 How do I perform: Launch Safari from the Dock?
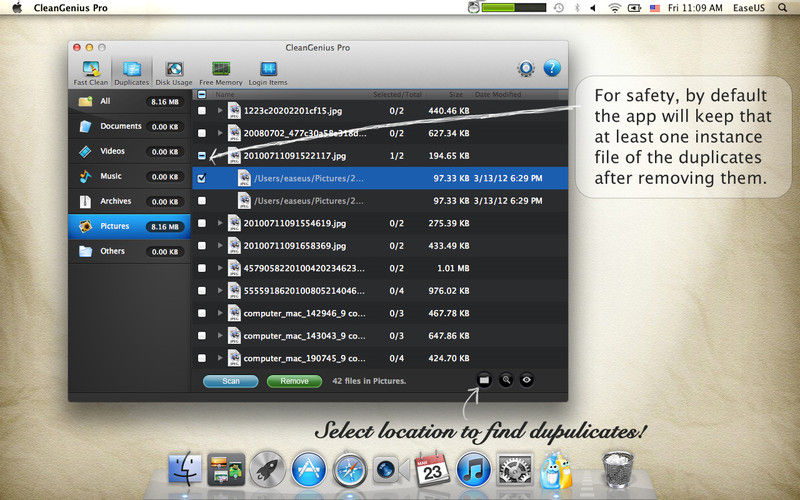click(349, 469)
